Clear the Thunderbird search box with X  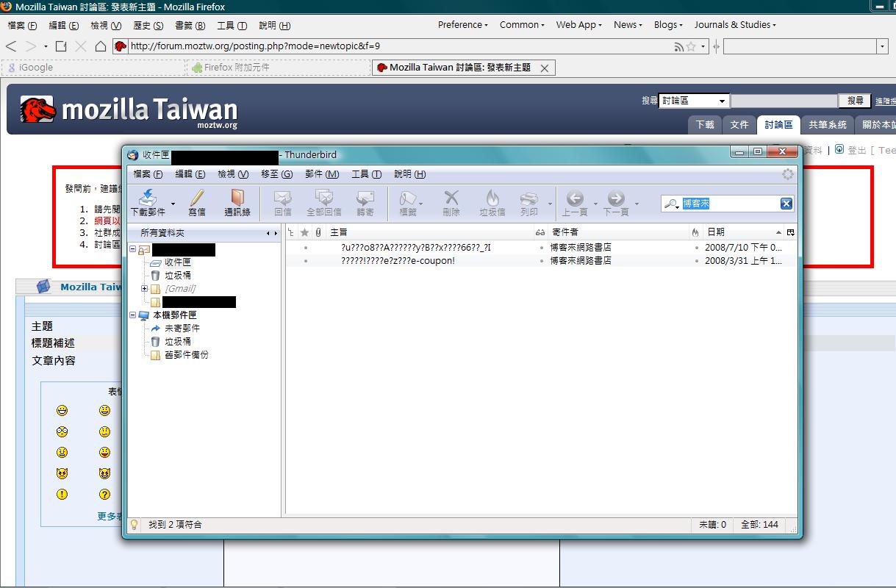(786, 204)
